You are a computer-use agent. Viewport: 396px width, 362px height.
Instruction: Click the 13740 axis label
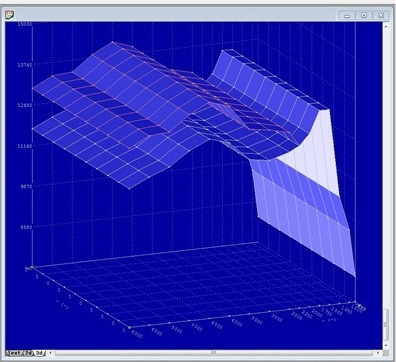(25, 65)
